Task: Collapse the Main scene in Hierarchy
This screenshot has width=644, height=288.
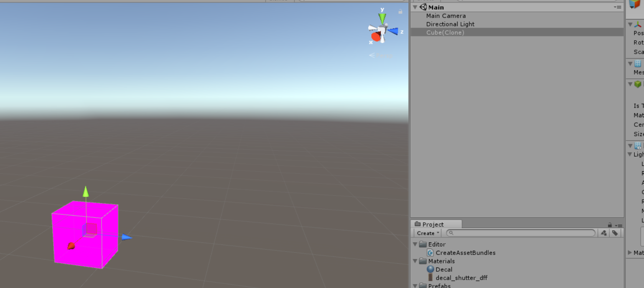Action: pos(415,7)
